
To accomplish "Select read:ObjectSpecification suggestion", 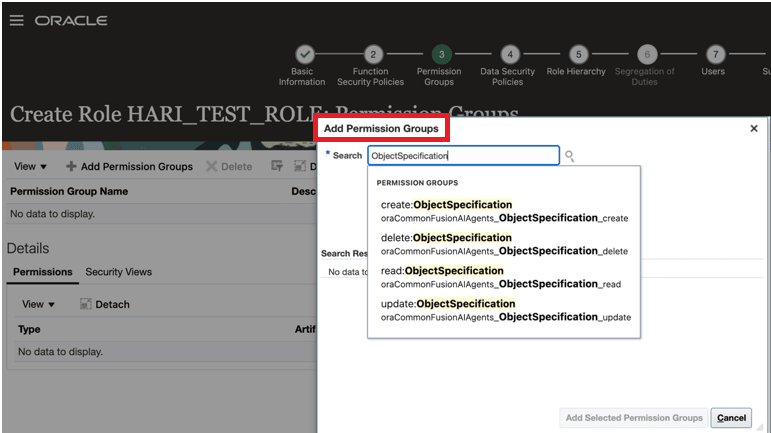I will point(504,277).
